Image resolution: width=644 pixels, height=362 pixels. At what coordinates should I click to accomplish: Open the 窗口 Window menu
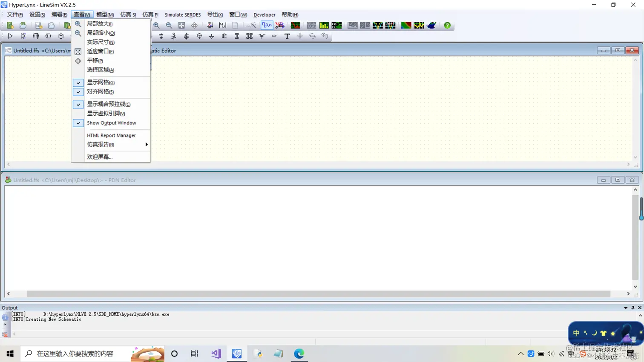[x=238, y=14]
